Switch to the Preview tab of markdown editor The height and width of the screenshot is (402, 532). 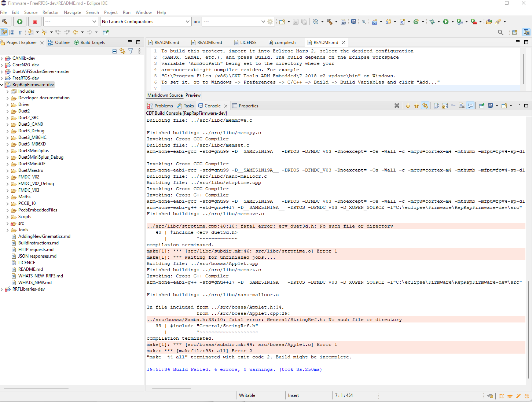click(x=193, y=95)
